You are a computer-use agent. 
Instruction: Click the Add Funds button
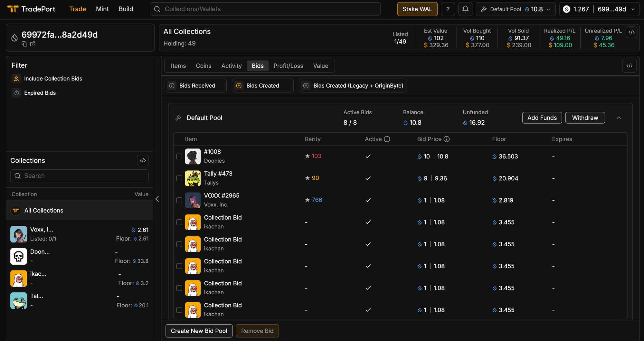(542, 118)
